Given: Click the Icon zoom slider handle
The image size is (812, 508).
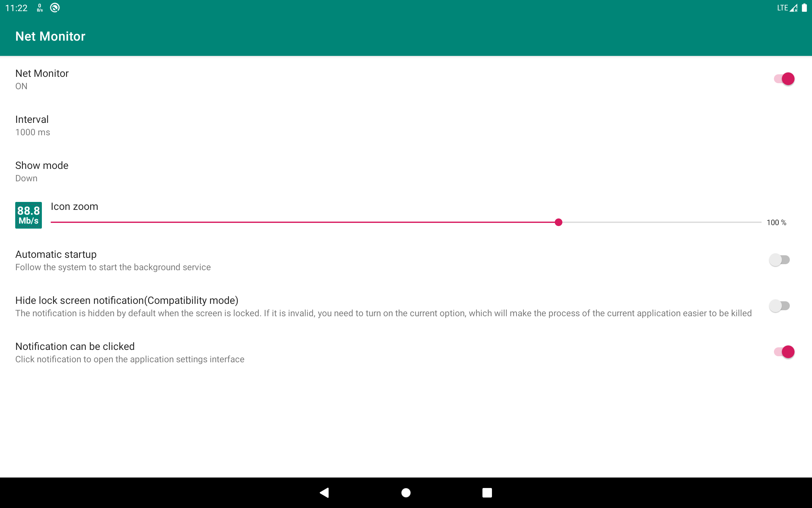Looking at the screenshot, I should click(558, 223).
